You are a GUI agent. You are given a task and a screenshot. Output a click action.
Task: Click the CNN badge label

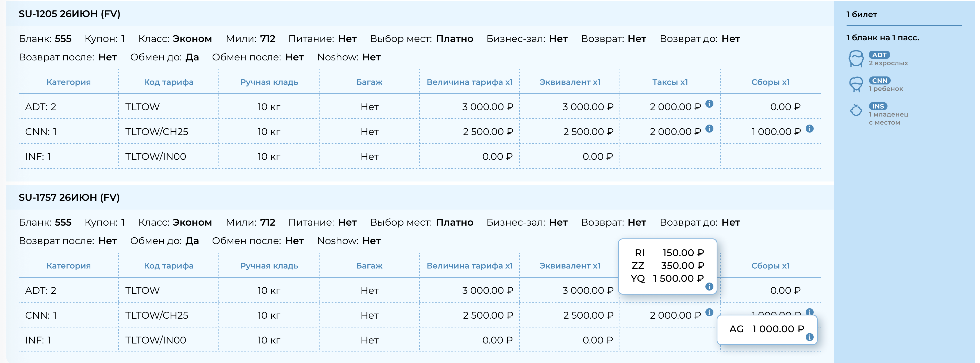(879, 80)
